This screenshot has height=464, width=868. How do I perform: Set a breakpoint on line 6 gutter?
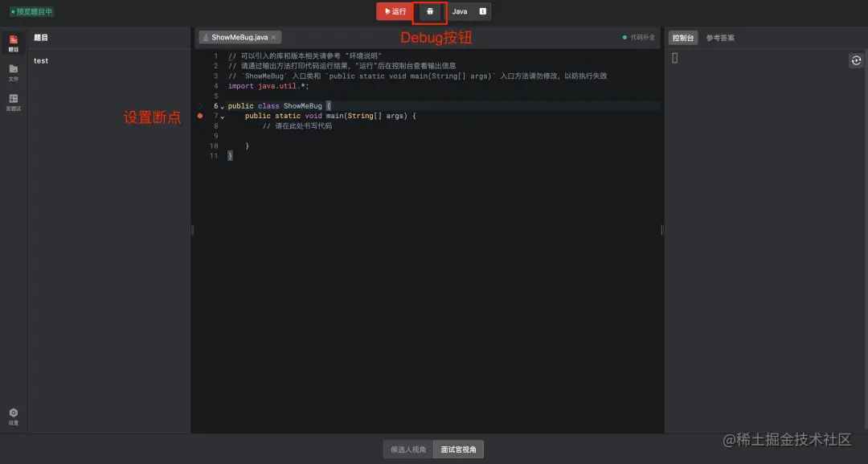click(x=200, y=106)
